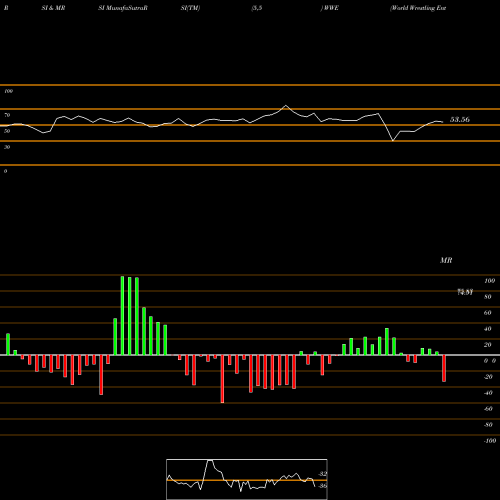This screenshot has height=500, width=500.
Task: Click the current RSI value 53.56
Action: [x=460, y=119]
